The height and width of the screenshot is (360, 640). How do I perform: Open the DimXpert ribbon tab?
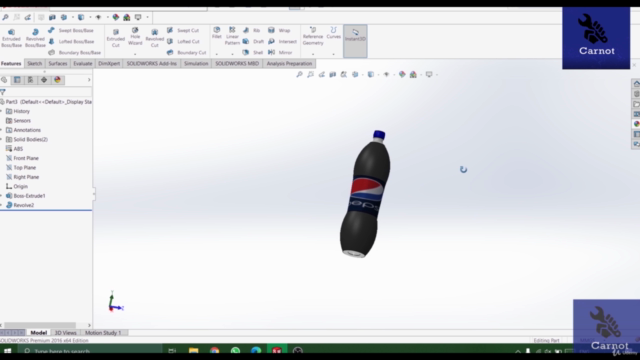pos(109,64)
